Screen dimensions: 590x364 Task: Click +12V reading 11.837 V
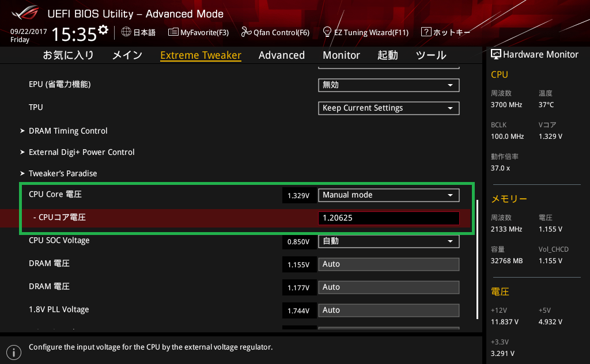tap(504, 322)
